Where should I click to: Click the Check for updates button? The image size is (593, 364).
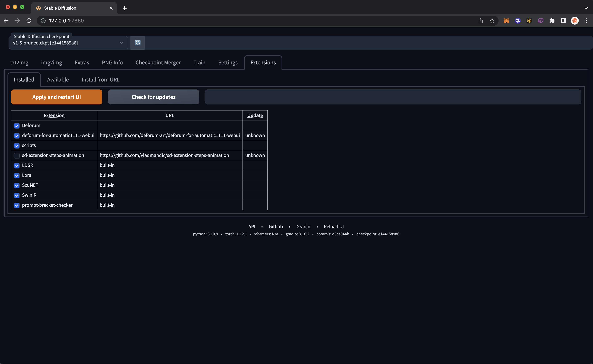[x=153, y=97]
